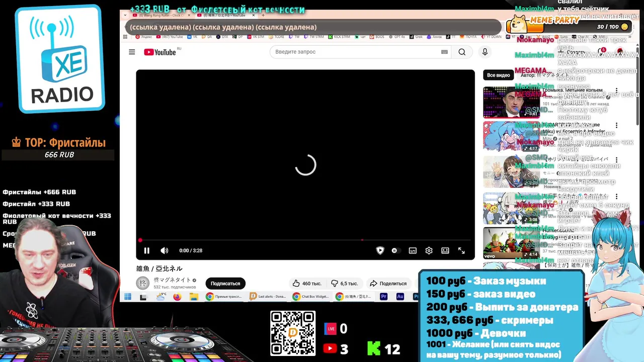Open the 3:08 emoji girl video thumbnail
Viewport: 644px width, 362px height.
(511, 209)
